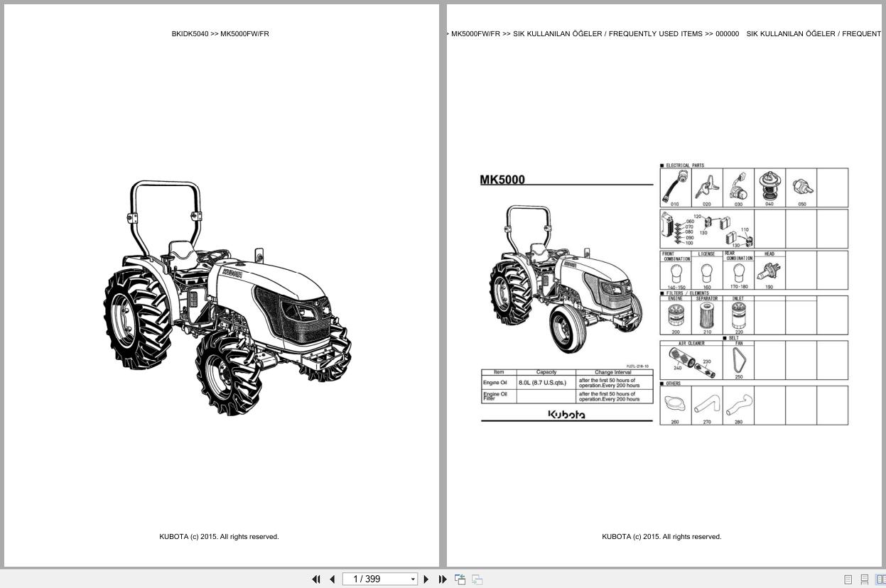Jump to the last page
This screenshot has width=886, height=588.
pos(443,579)
